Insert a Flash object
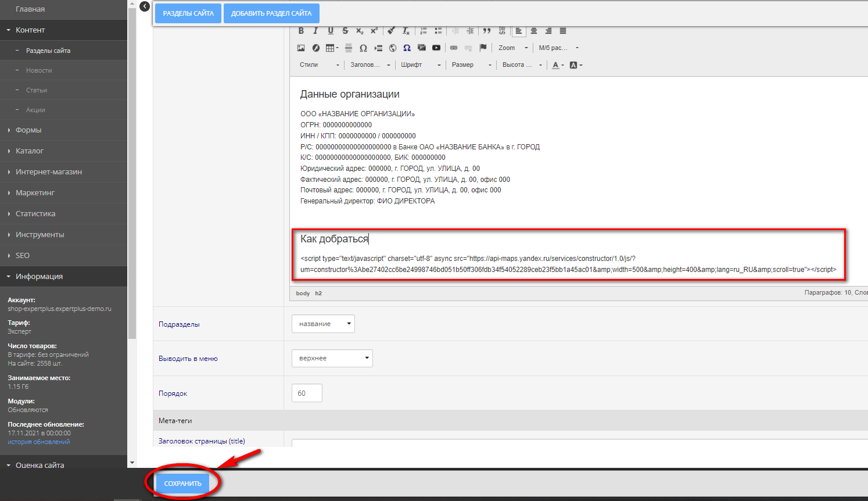Screen dimensions: 868x501 315,48
